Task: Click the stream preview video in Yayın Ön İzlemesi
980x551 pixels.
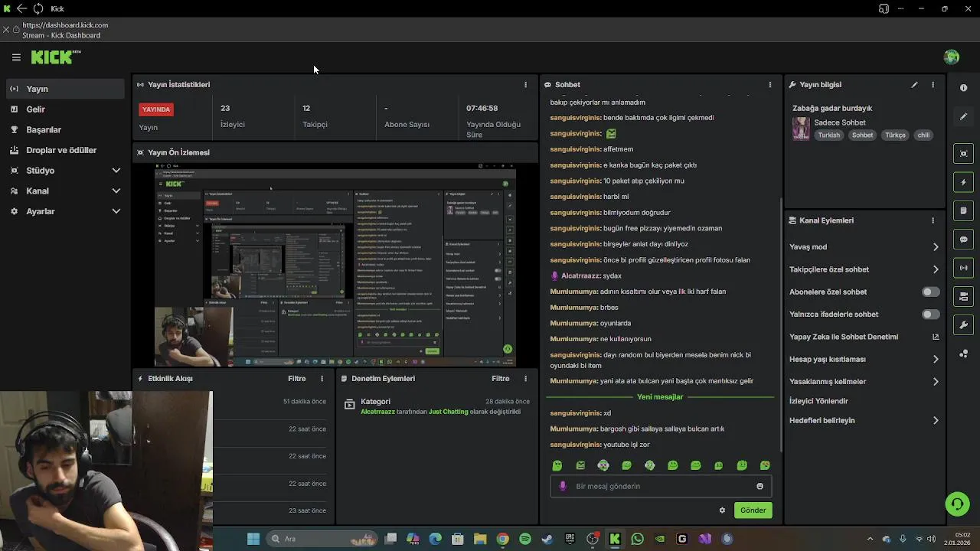Action: pos(335,265)
